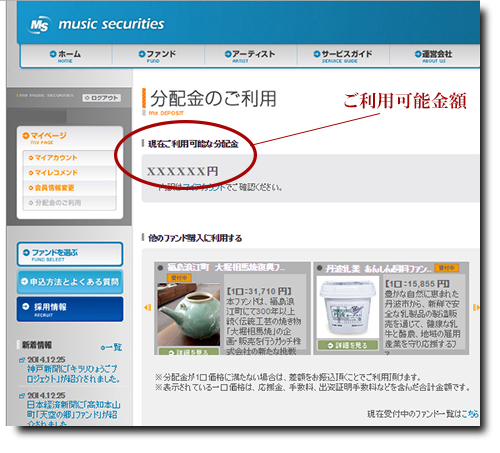The height and width of the screenshot is (453, 500).
Task: Click 詳細を見る under the dairy tub
Action: (x=348, y=345)
